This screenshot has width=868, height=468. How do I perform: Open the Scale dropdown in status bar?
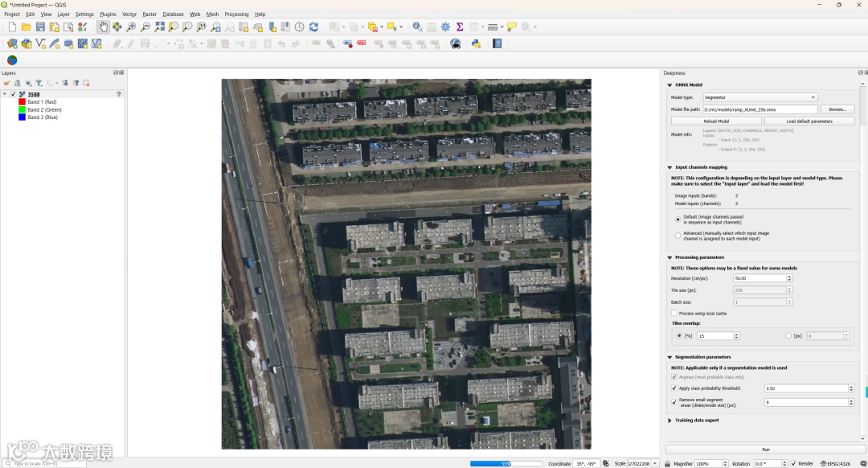(655, 463)
